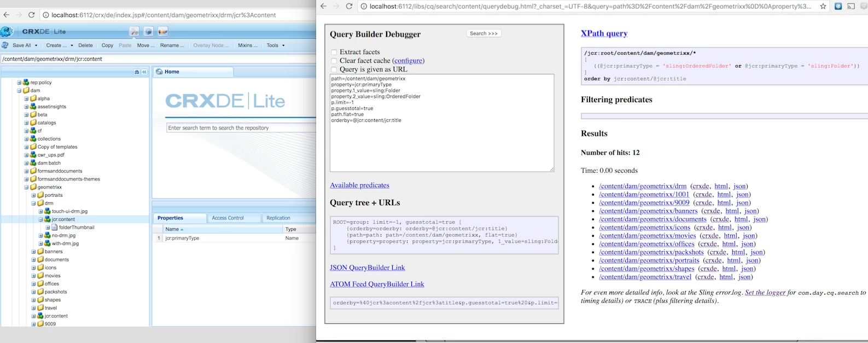Click the refresh icon left of Save All

tap(5, 45)
